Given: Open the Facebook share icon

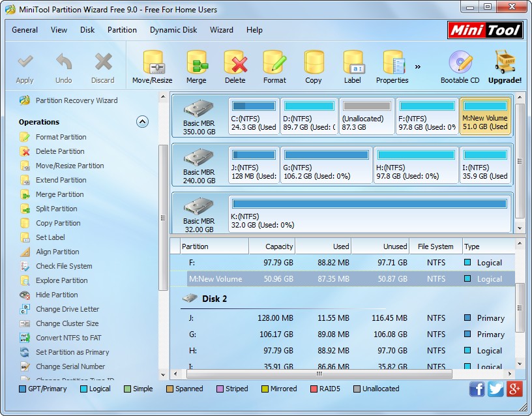Looking at the screenshot, I should tap(477, 389).
